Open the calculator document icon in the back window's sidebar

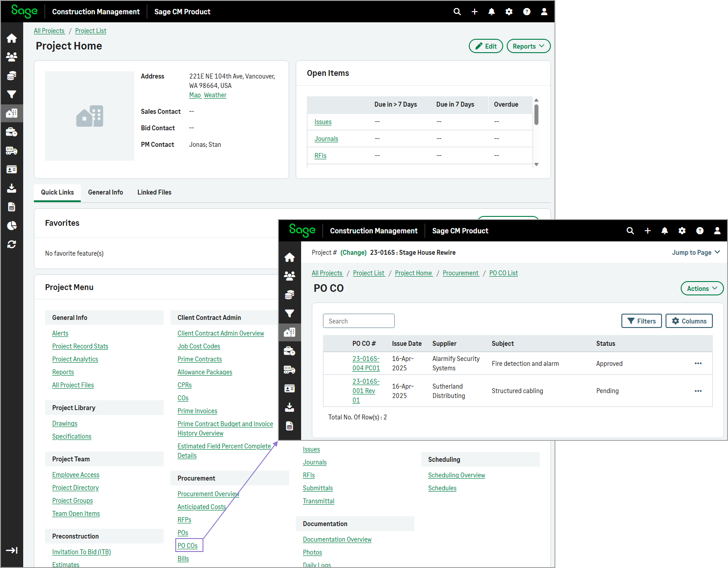tap(12, 207)
